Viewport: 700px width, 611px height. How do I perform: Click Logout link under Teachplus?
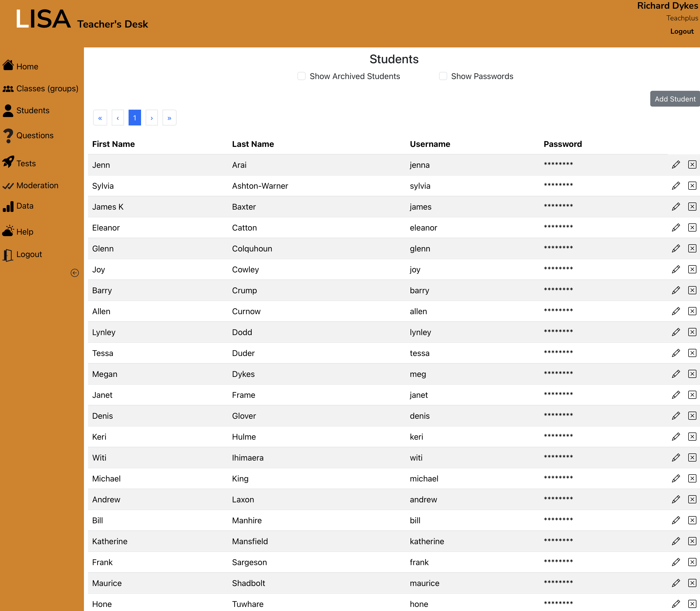pyautogui.click(x=682, y=31)
